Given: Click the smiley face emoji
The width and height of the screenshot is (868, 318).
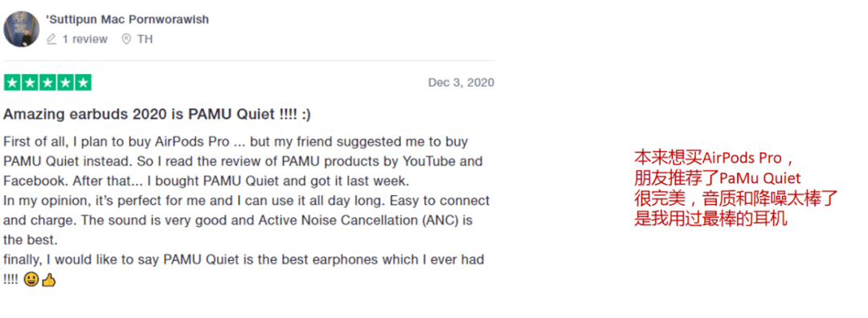Looking at the screenshot, I should coord(31,281).
